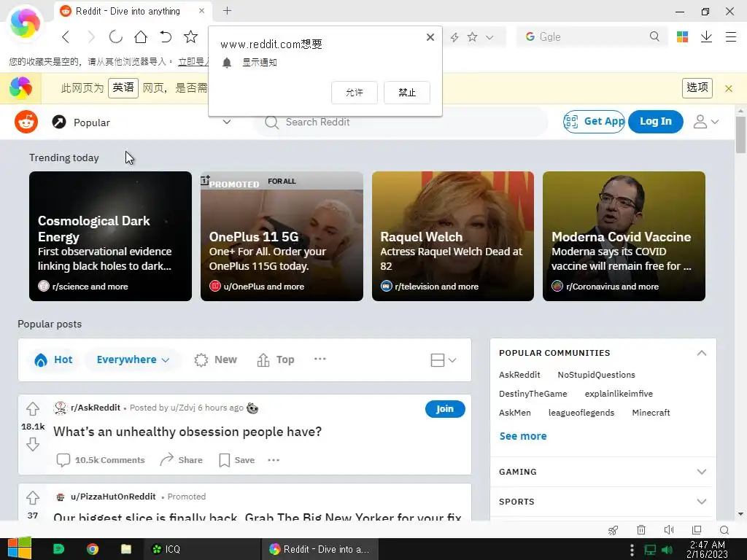
Task: Open Moderna Covid Vaccine trending card
Action: (624, 236)
